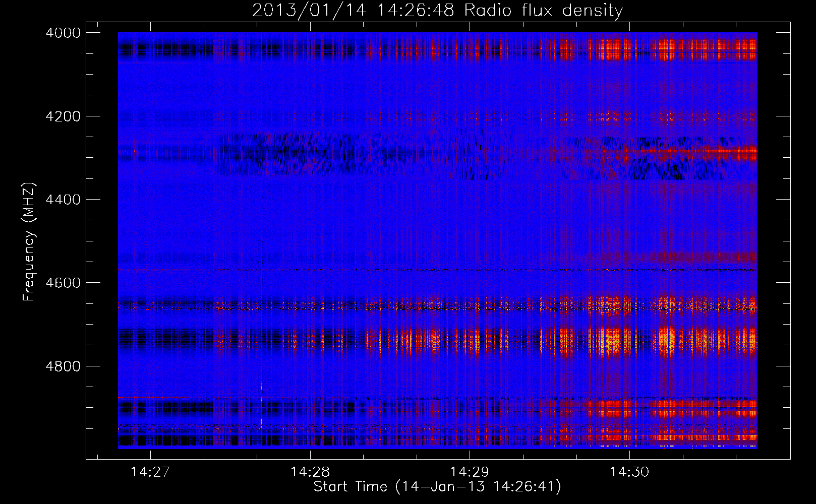The width and height of the screenshot is (816, 504).
Task: Click the plot title "2013/01/14 14:26:48 Radio flux density"
Action: point(437,10)
